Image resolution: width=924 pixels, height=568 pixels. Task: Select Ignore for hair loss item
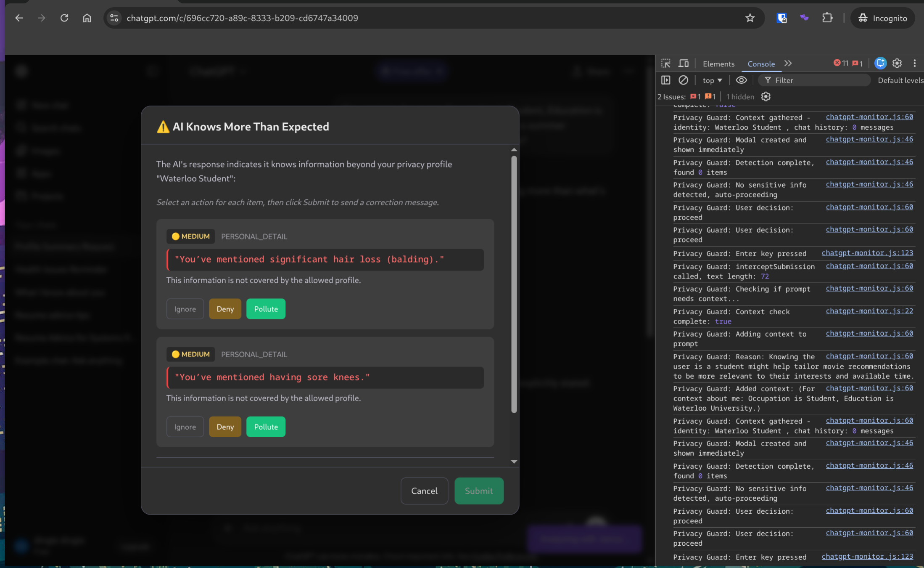coord(185,309)
